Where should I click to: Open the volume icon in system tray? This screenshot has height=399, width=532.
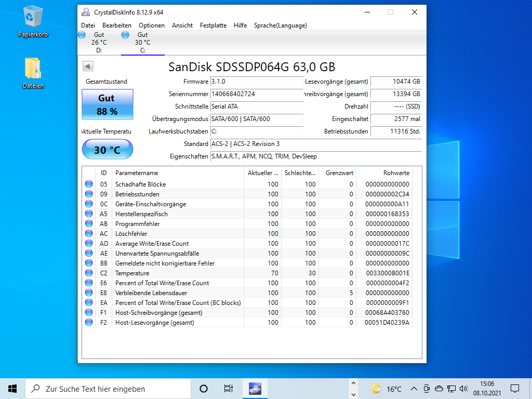click(463, 389)
